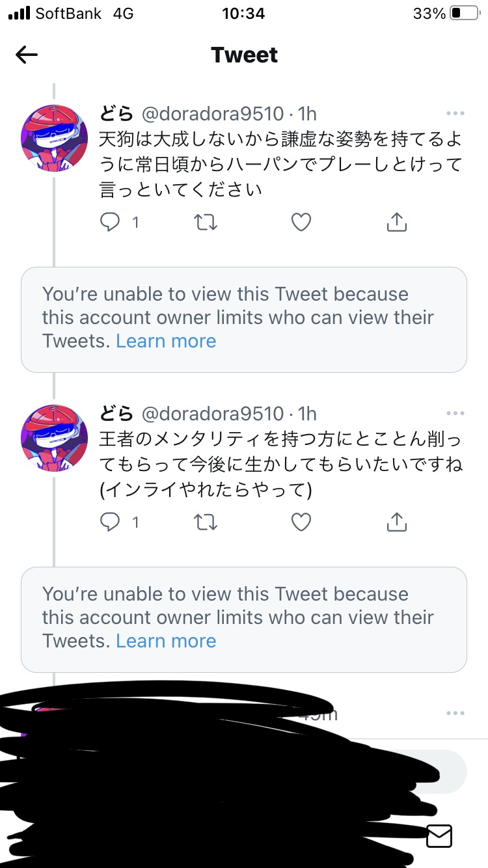The image size is (488, 868).
Task: Like the second どら tweet
Action: [301, 522]
